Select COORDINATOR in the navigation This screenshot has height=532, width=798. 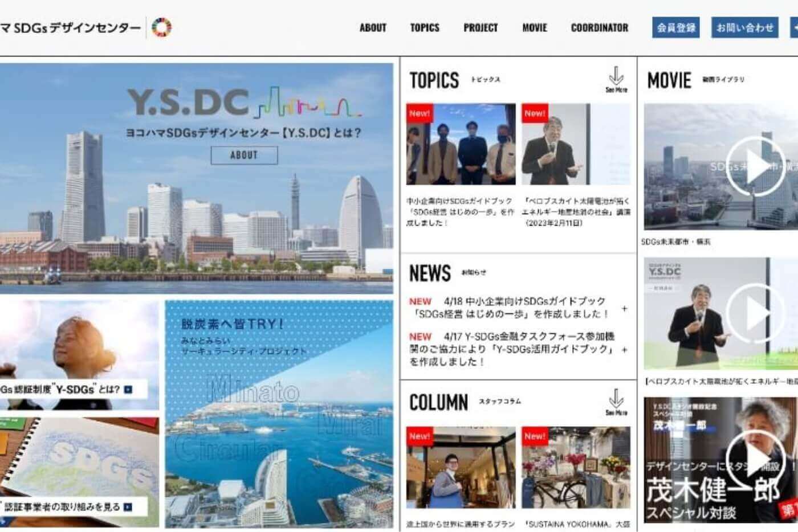[x=600, y=27]
